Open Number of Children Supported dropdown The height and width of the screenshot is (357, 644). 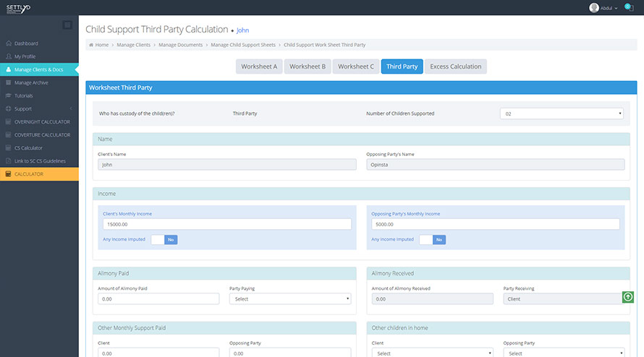pyautogui.click(x=562, y=113)
